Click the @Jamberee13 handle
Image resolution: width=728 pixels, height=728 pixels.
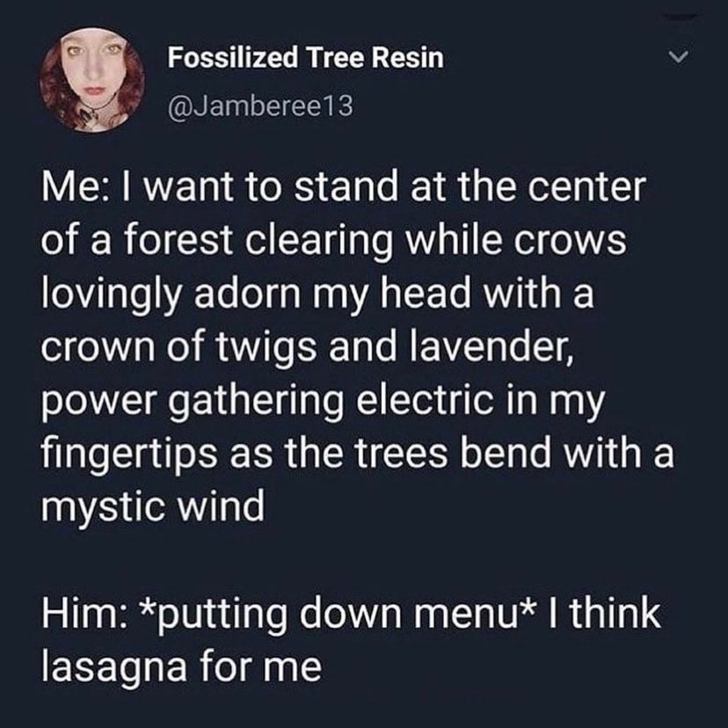(260, 106)
